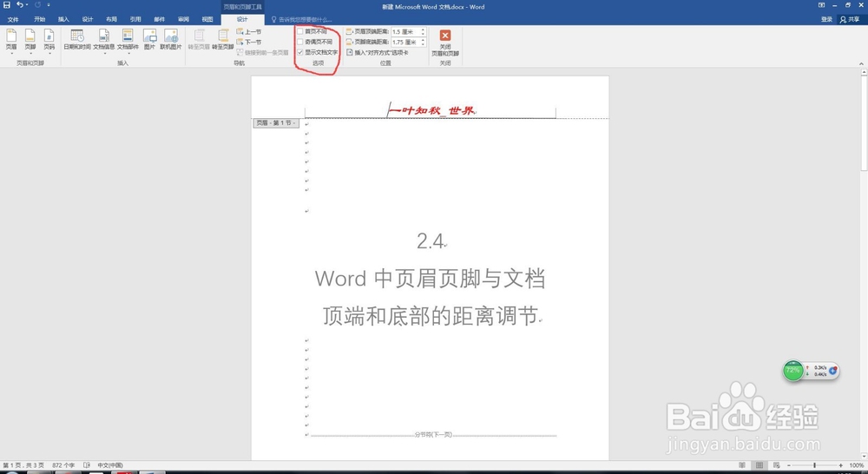The image size is (868, 474).
Task: Switch to web layout view in status bar
Action: click(777, 465)
